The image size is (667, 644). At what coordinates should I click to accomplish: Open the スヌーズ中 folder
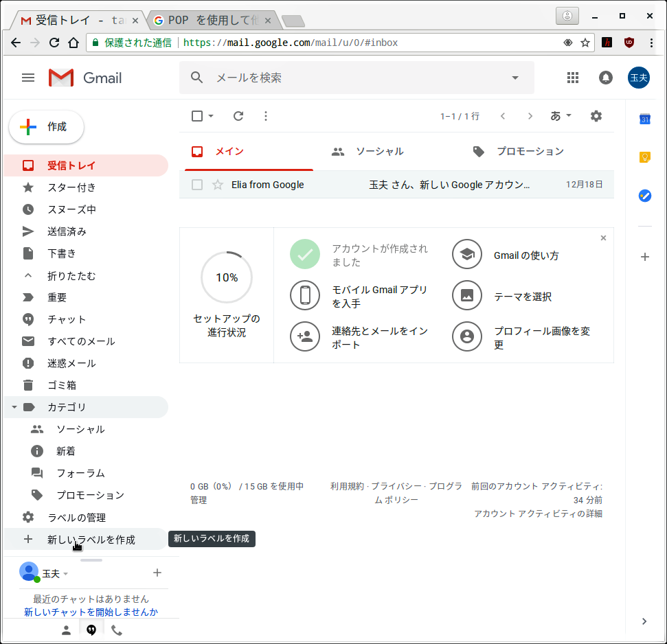click(86, 209)
